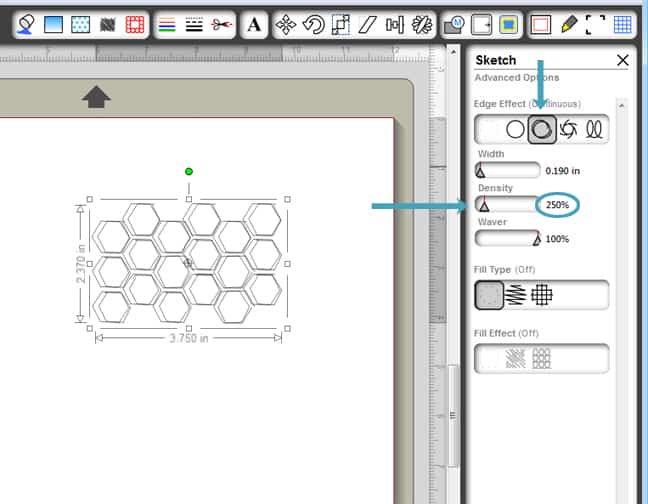Open the Cut Settings scissors icon
The image size is (648, 504).
221,25
